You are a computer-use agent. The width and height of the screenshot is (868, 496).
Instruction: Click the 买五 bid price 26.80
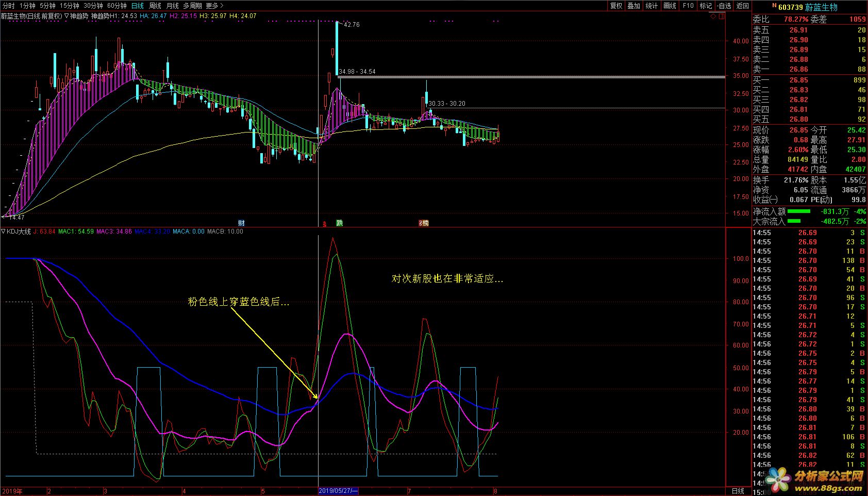[798, 120]
